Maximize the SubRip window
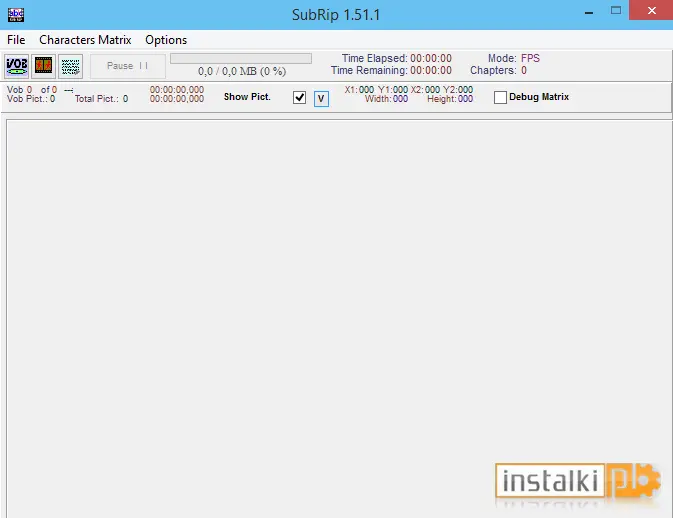The image size is (673, 518). coord(616,10)
